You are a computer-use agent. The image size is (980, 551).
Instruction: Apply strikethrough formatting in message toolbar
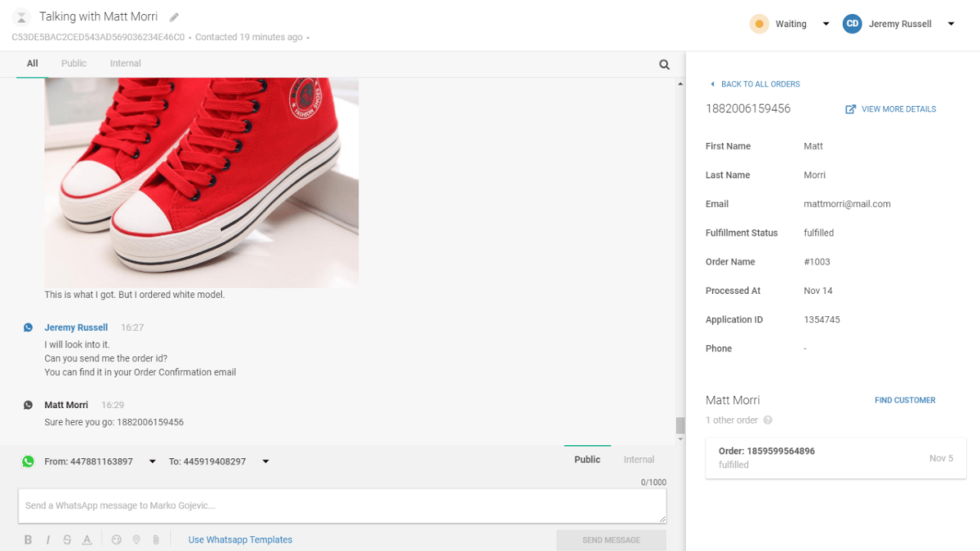[x=67, y=540]
